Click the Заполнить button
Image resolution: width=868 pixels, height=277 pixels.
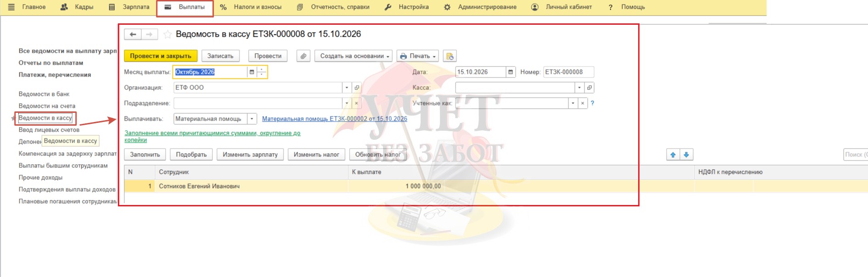click(x=145, y=155)
